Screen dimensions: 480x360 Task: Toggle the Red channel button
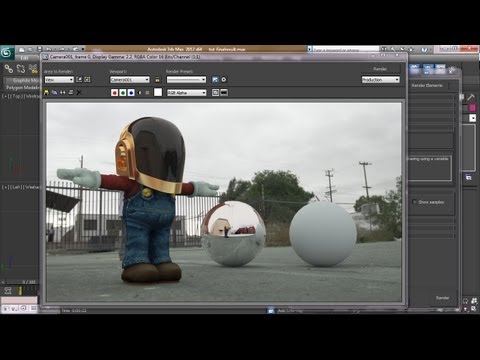click(114, 93)
